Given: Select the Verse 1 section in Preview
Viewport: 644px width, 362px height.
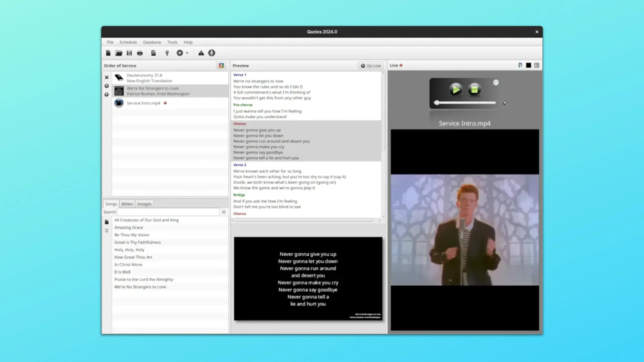Looking at the screenshot, I should [306, 86].
